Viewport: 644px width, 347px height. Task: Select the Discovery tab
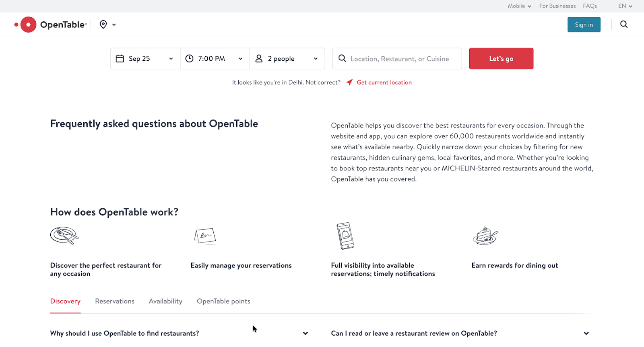pyautogui.click(x=65, y=301)
